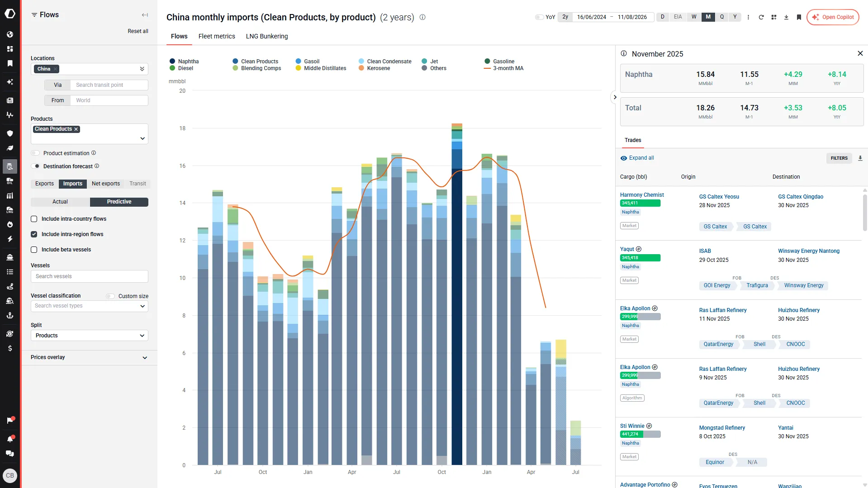Screen dimensions: 868x488
Task: Open the Search vessel types dropdown
Action: click(90, 306)
